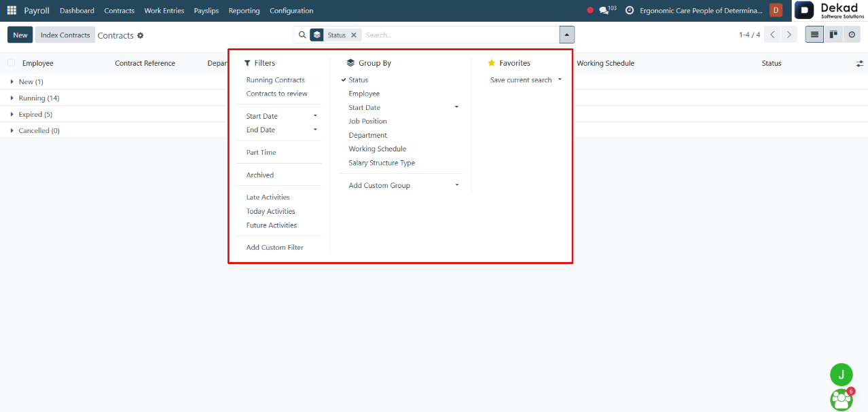Click company name Ergonomic Care People

pyautogui.click(x=701, y=11)
